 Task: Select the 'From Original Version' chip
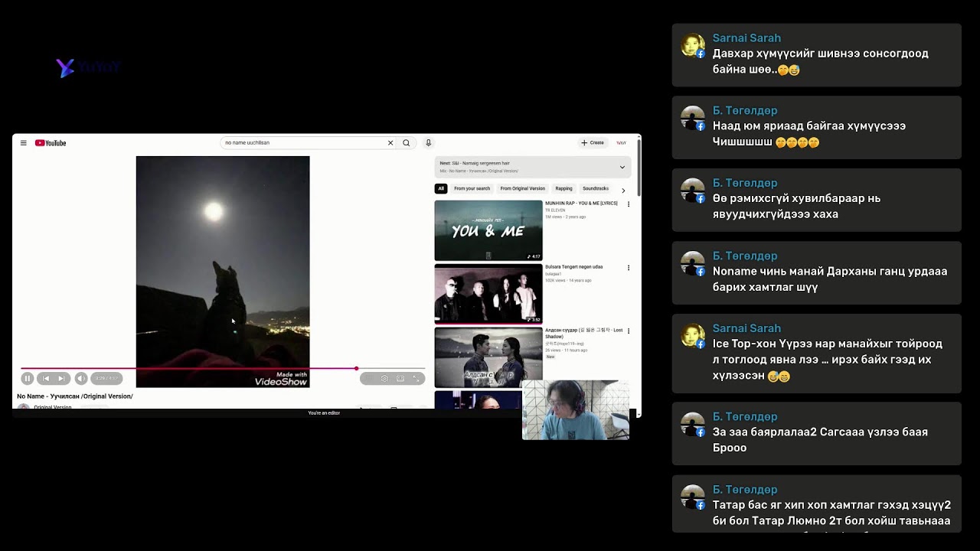523,188
